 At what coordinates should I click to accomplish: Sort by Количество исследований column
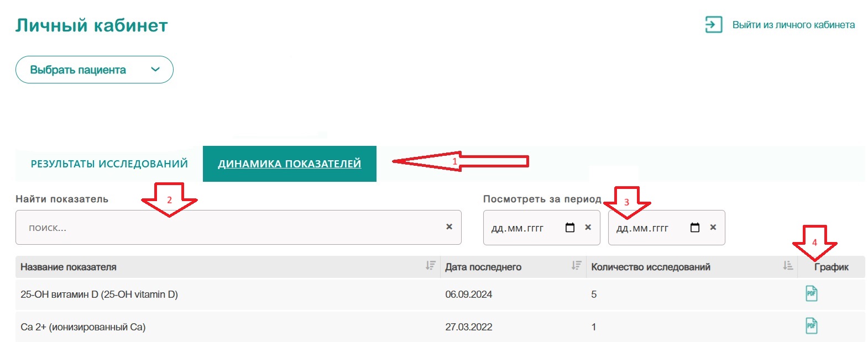pyautogui.click(x=788, y=266)
